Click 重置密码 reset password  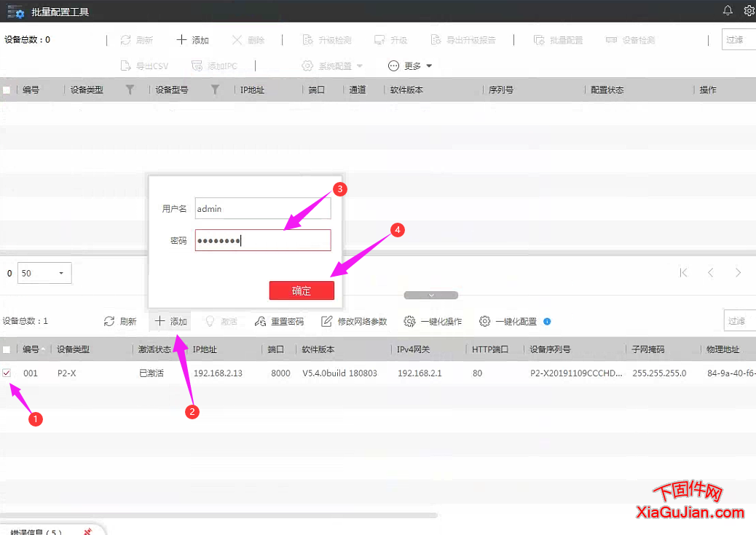coord(280,322)
